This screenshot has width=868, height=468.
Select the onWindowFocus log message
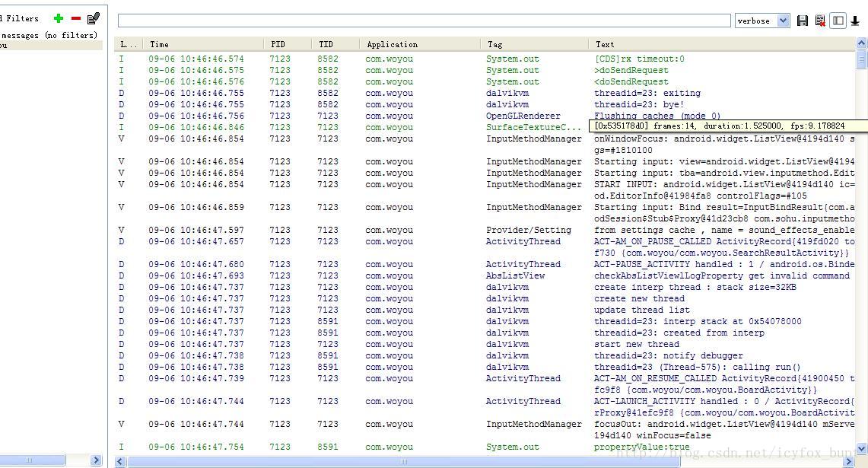(724, 144)
